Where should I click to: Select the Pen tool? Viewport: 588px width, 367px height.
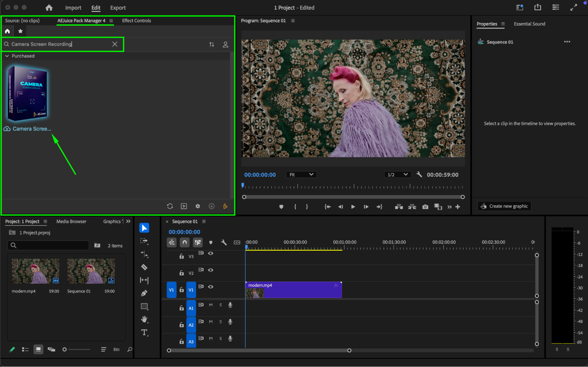144,293
